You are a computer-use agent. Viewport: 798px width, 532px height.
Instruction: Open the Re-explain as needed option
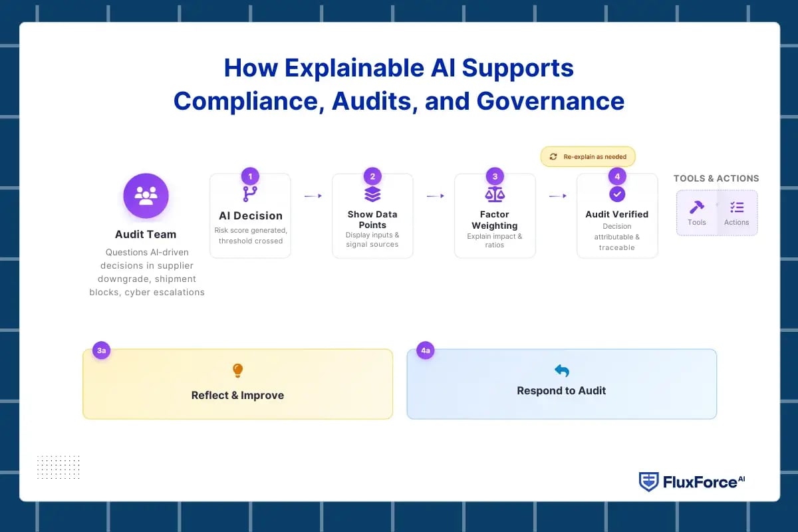click(587, 156)
